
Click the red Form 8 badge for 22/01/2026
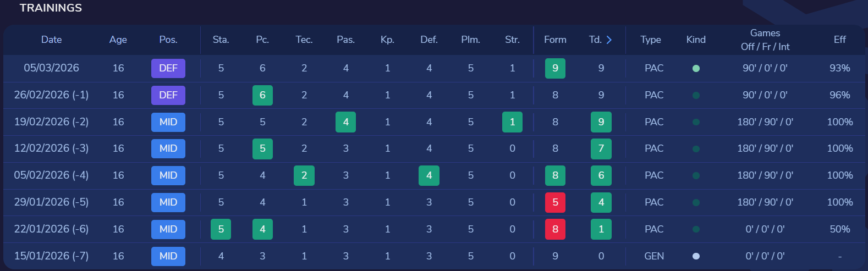[555, 229]
